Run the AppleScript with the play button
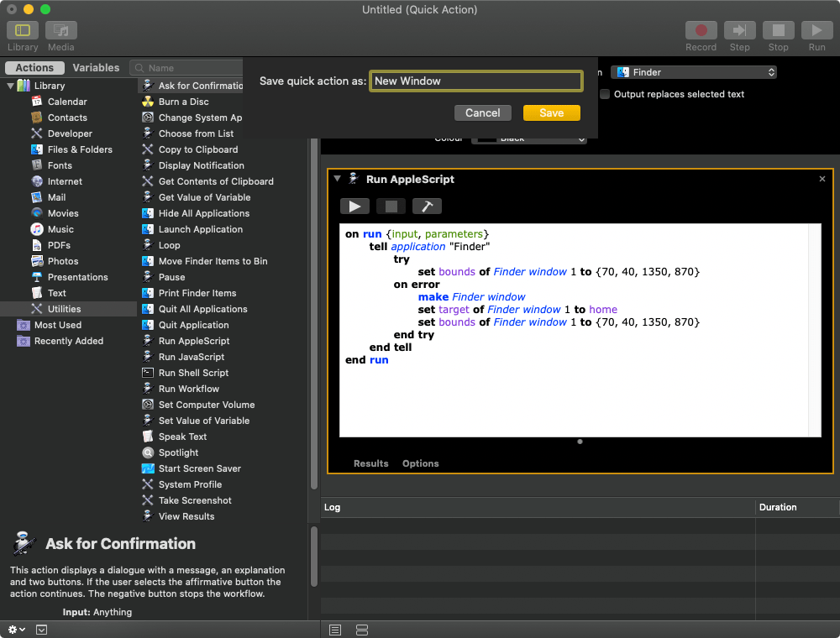Screen dimensions: 840x638 [354, 207]
